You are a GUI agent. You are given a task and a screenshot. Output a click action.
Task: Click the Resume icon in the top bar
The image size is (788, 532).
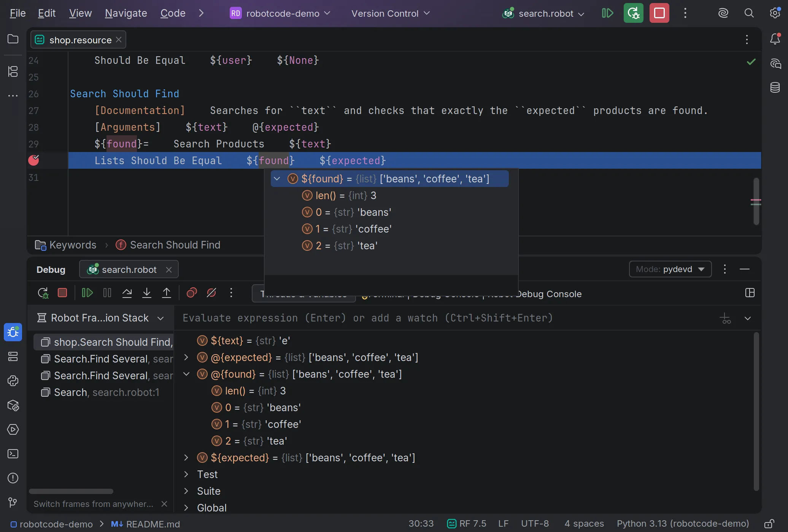tap(608, 13)
